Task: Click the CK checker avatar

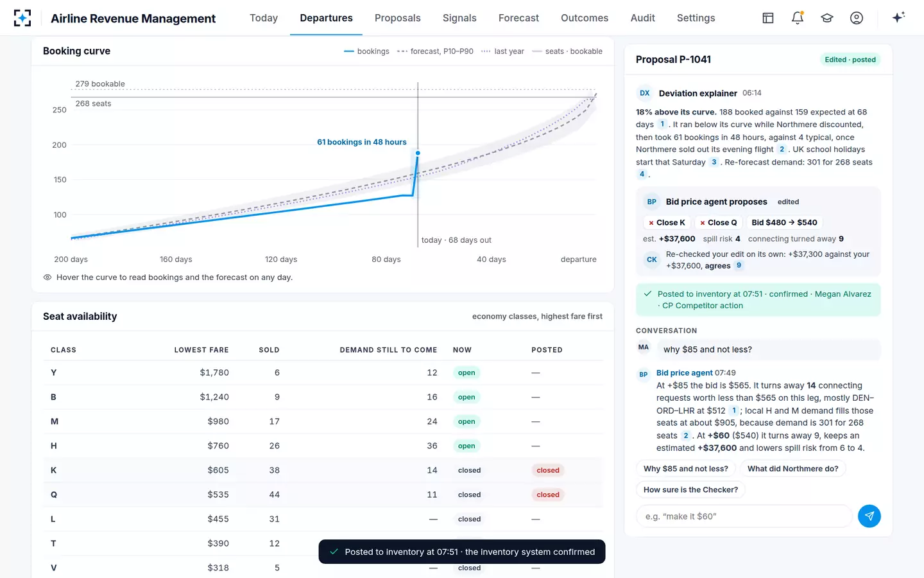Action: (x=652, y=259)
